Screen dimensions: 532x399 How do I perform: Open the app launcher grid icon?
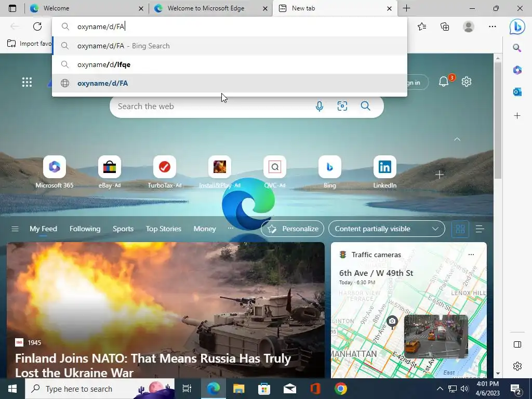(27, 82)
